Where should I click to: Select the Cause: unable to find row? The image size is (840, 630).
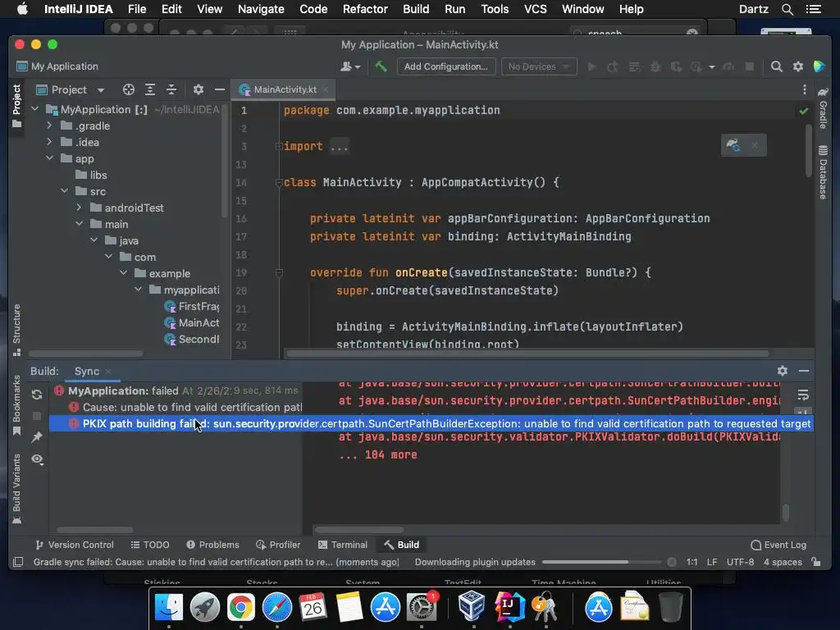tap(184, 407)
